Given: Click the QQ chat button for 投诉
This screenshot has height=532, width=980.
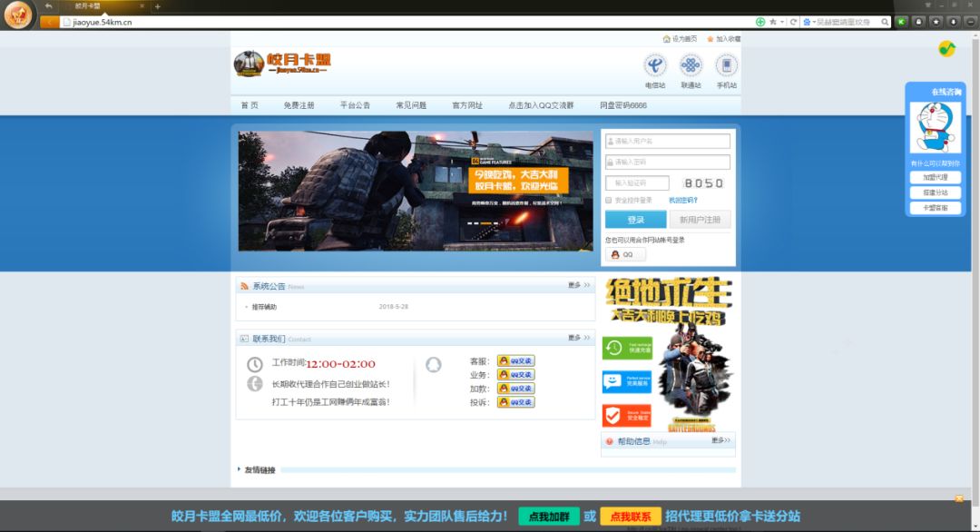Looking at the screenshot, I should (515, 402).
